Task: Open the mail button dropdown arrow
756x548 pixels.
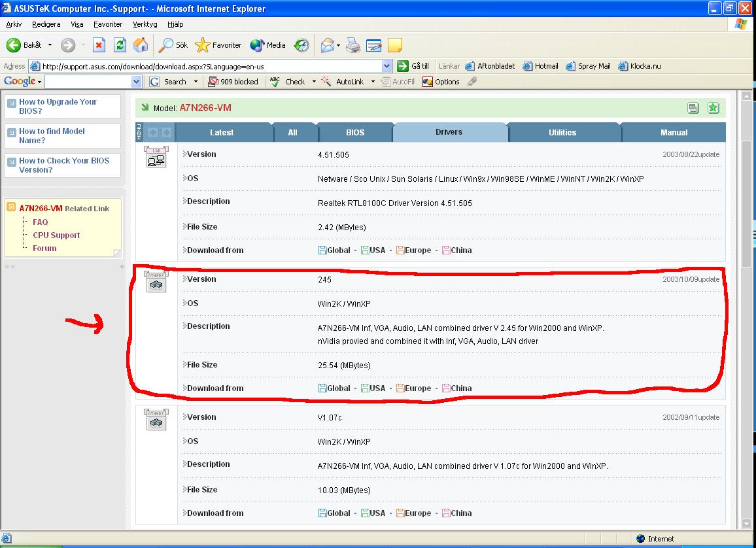Action: (339, 45)
